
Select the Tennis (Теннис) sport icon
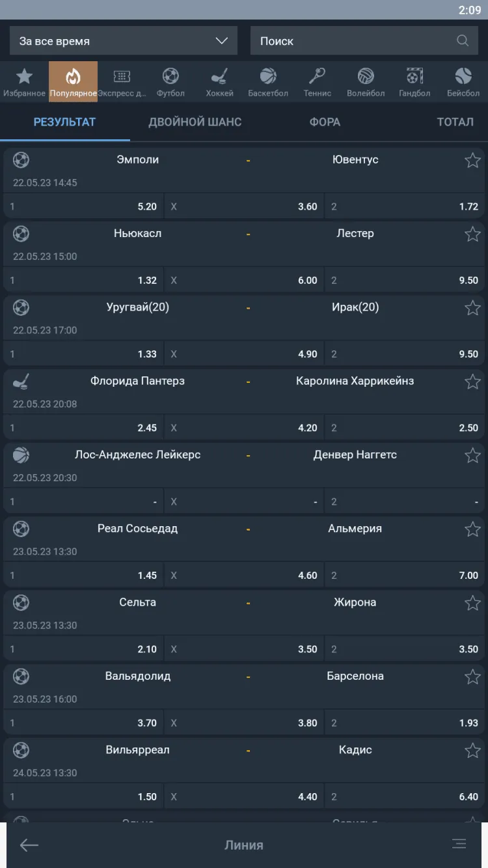pos(317,82)
